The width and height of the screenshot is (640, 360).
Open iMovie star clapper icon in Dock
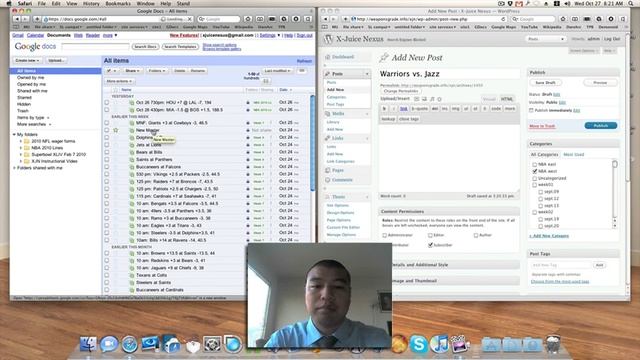click(x=460, y=344)
